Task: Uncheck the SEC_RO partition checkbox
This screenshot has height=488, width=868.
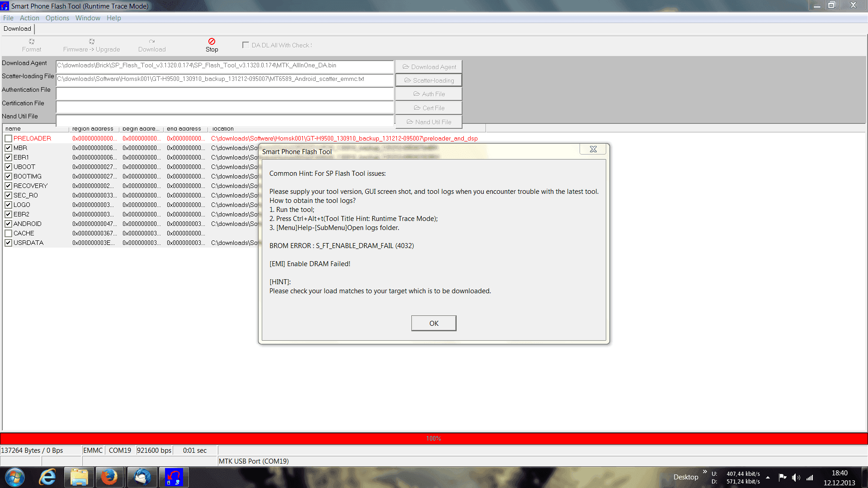Action: 8,195
